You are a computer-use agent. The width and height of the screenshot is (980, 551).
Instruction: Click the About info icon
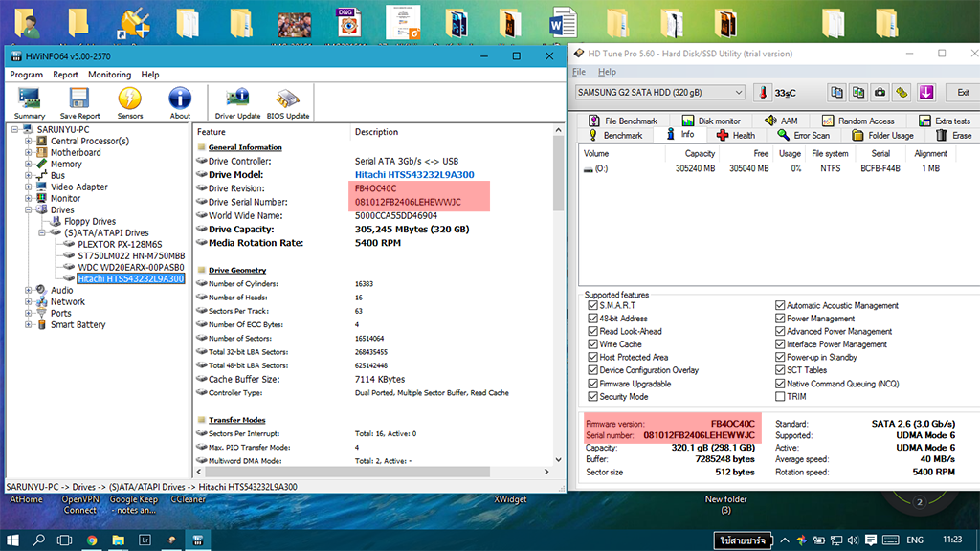point(180,103)
